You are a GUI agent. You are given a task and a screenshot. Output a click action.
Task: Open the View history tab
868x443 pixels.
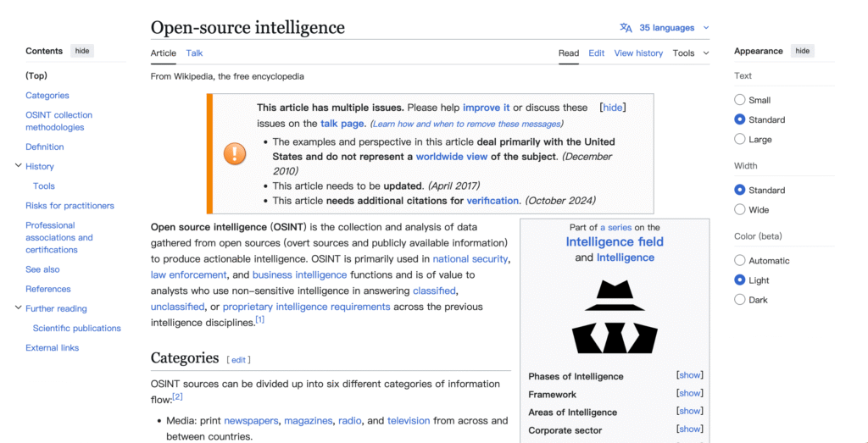[638, 53]
